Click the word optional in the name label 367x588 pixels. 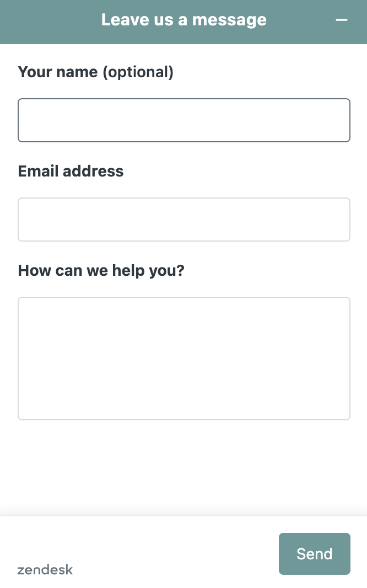(x=138, y=72)
